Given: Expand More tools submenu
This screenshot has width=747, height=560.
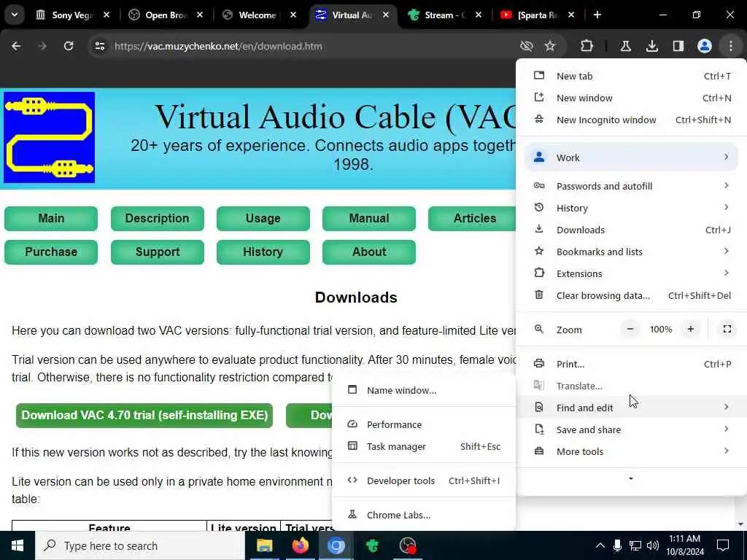Looking at the screenshot, I should click(631, 451).
